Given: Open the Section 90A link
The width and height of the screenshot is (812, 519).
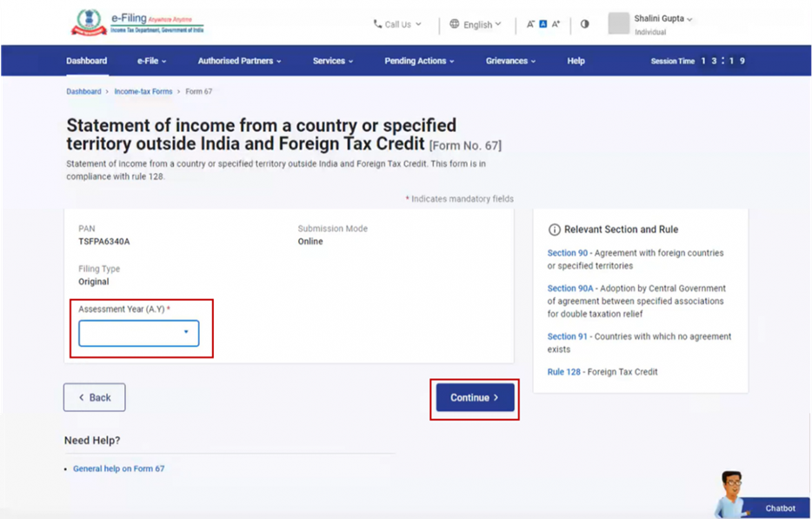Looking at the screenshot, I should coord(570,289).
